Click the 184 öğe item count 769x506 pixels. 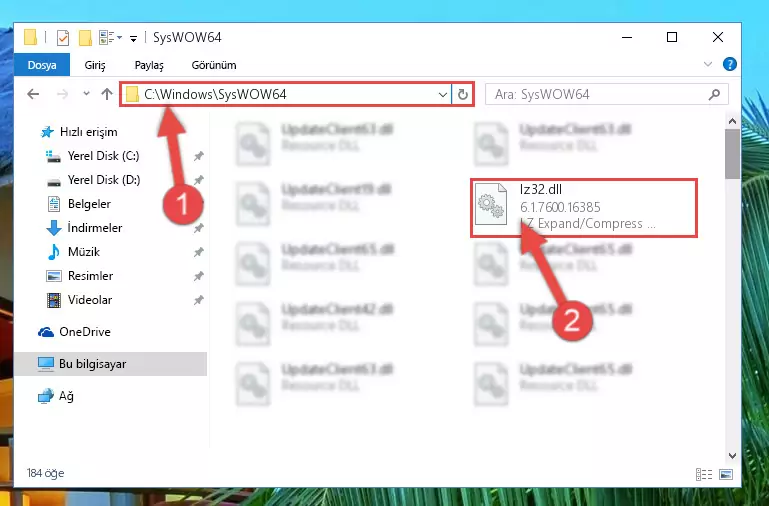coord(46,473)
